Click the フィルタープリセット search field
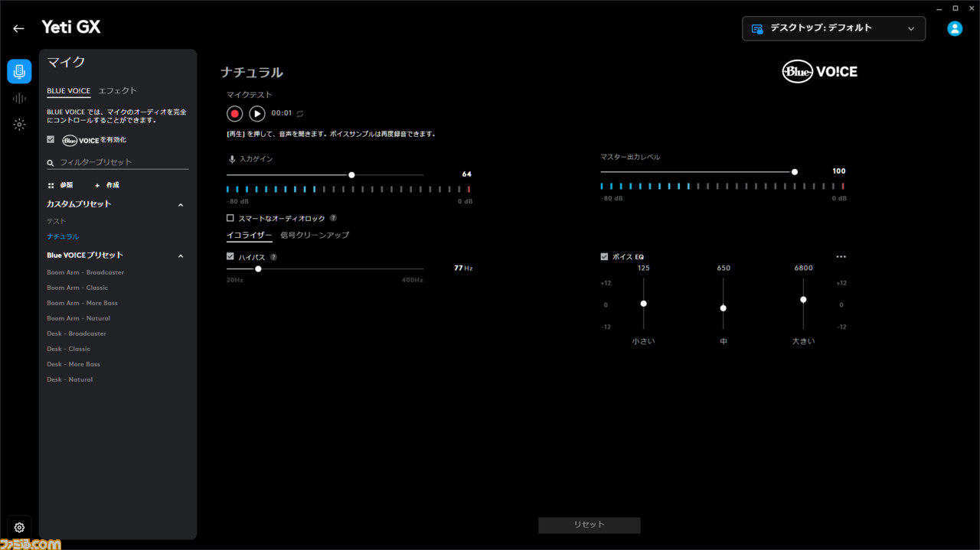 pyautogui.click(x=117, y=162)
